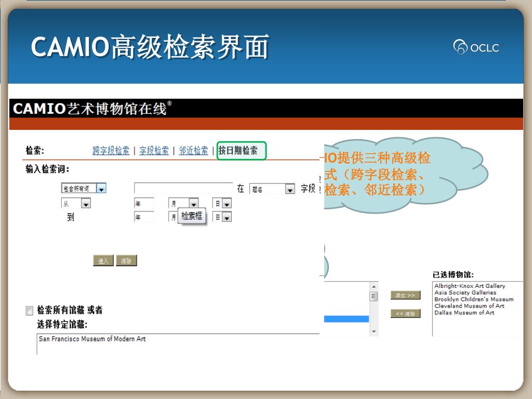Click the museum list scrollbar up arrow
This screenshot has height=399, width=532.
(x=374, y=286)
